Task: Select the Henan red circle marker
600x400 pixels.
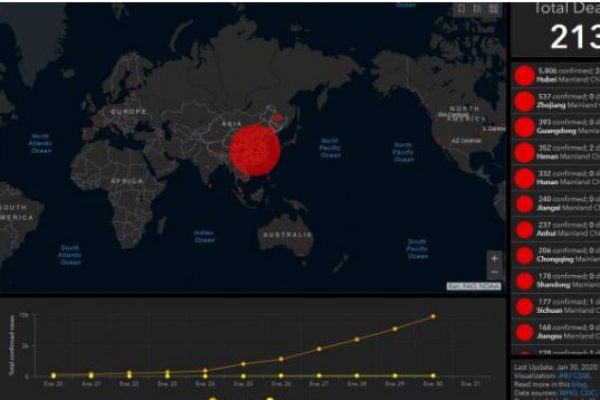Action: (x=523, y=153)
